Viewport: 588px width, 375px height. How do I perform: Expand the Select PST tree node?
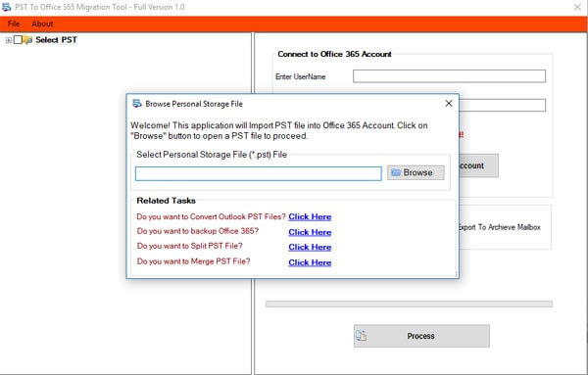[9, 40]
